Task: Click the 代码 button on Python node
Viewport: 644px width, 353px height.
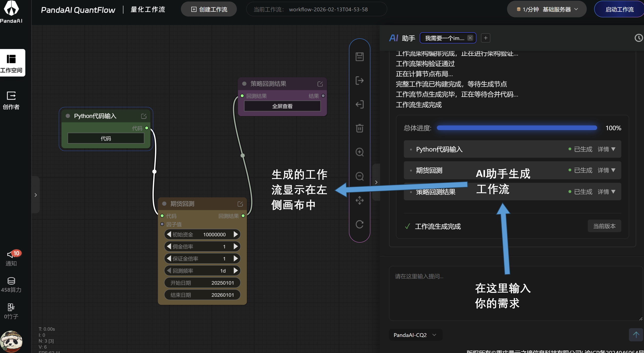Action: coord(106,138)
